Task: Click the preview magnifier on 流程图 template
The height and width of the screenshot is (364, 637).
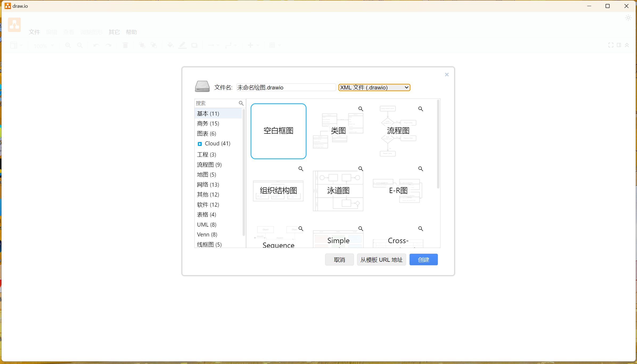Action: coord(420,109)
